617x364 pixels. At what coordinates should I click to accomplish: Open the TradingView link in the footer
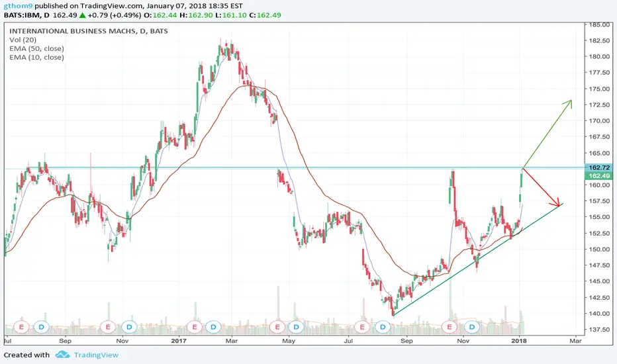pyautogui.click(x=96, y=355)
